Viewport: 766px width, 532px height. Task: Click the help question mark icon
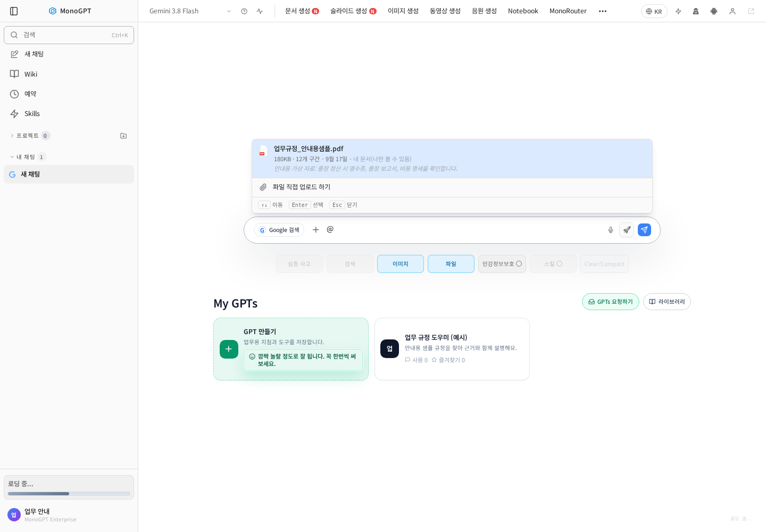244,11
